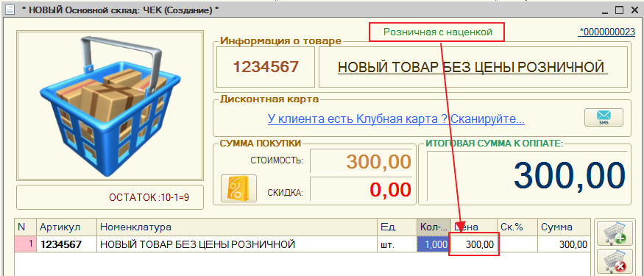Select the empty Ск.% cell in row 1
644x276 pixels.
coord(517,244)
